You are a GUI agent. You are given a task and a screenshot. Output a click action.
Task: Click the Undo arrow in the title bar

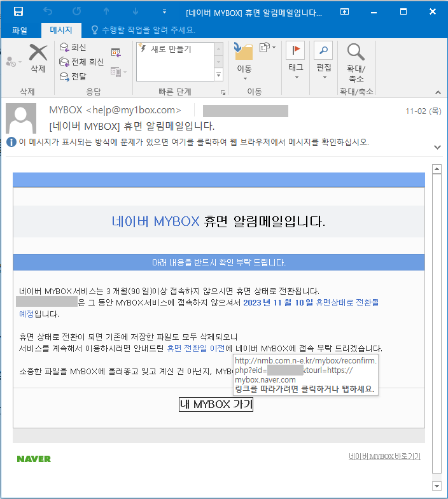48,11
